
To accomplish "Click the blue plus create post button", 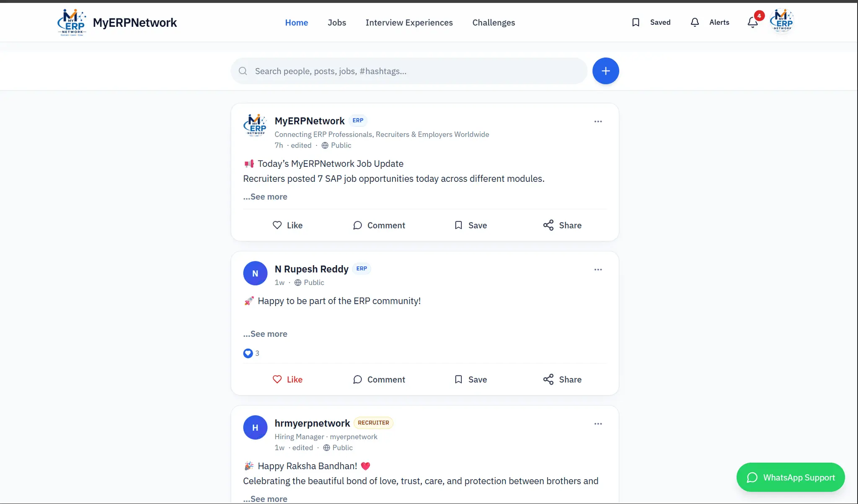I will point(605,71).
